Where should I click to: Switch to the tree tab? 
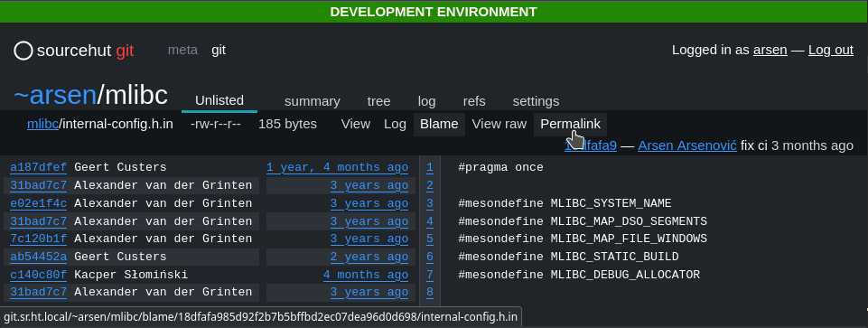pyautogui.click(x=378, y=101)
